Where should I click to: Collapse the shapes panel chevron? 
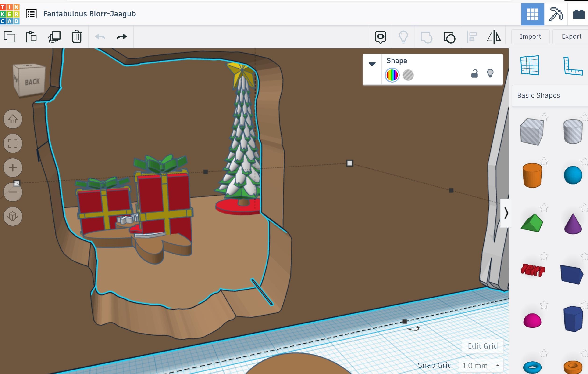click(x=506, y=213)
